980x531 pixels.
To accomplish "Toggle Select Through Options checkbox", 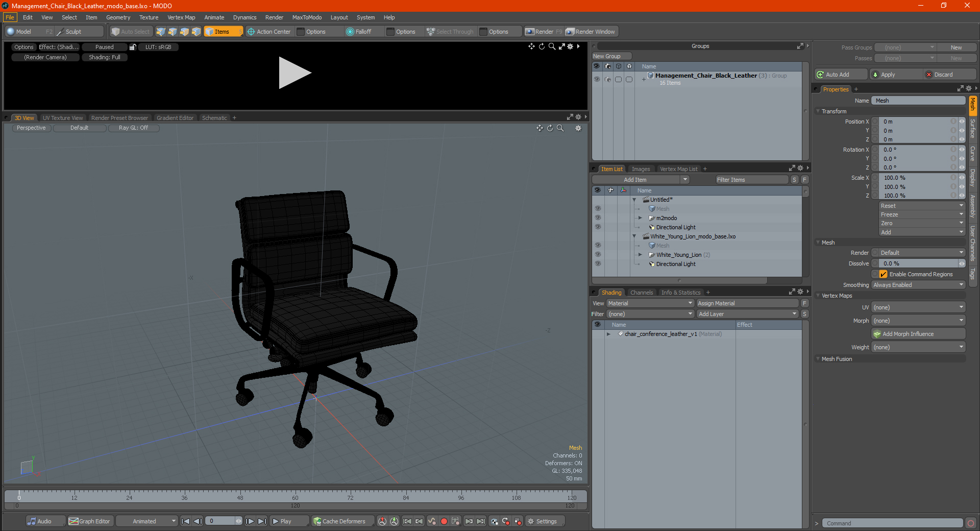I will (484, 32).
